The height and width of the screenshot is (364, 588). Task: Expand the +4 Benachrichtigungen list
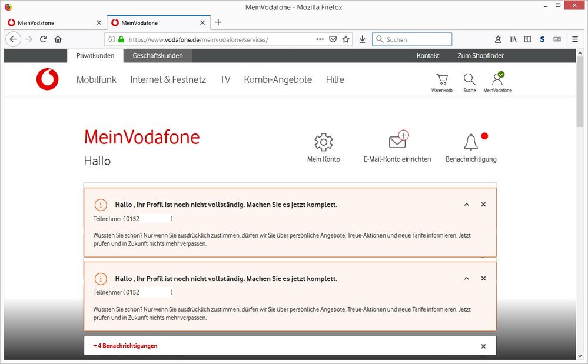[x=125, y=346]
